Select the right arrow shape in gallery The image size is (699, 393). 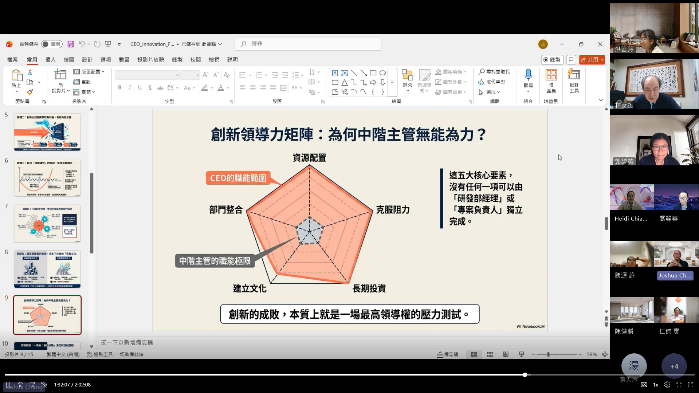click(373, 82)
